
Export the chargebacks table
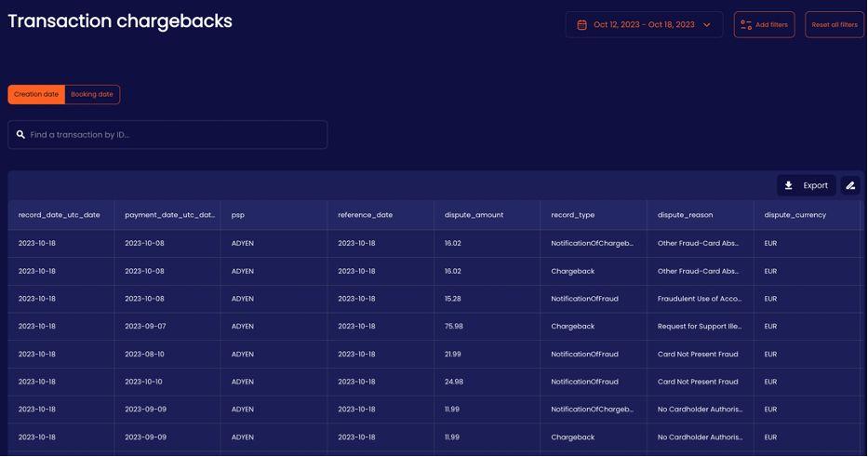coord(806,185)
